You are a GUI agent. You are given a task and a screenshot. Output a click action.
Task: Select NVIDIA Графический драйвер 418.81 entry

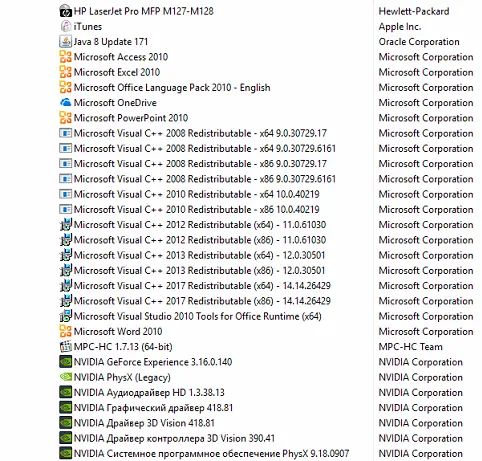click(x=153, y=408)
